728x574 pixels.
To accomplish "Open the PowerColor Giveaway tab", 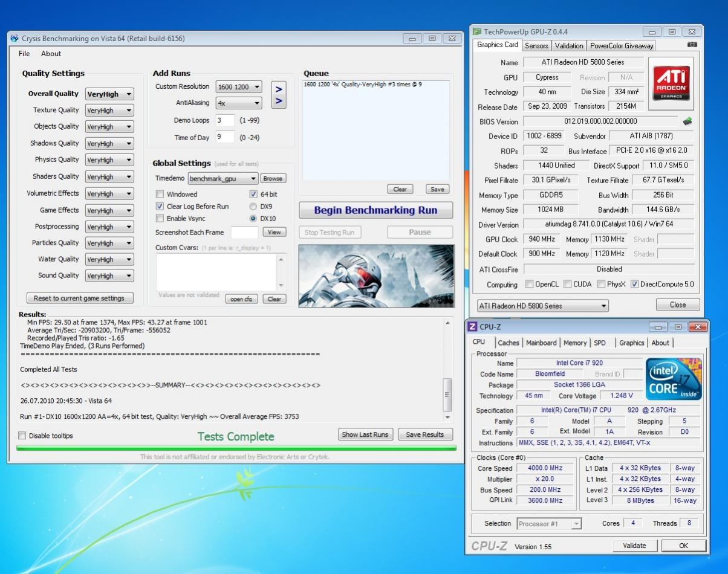I will coord(622,46).
